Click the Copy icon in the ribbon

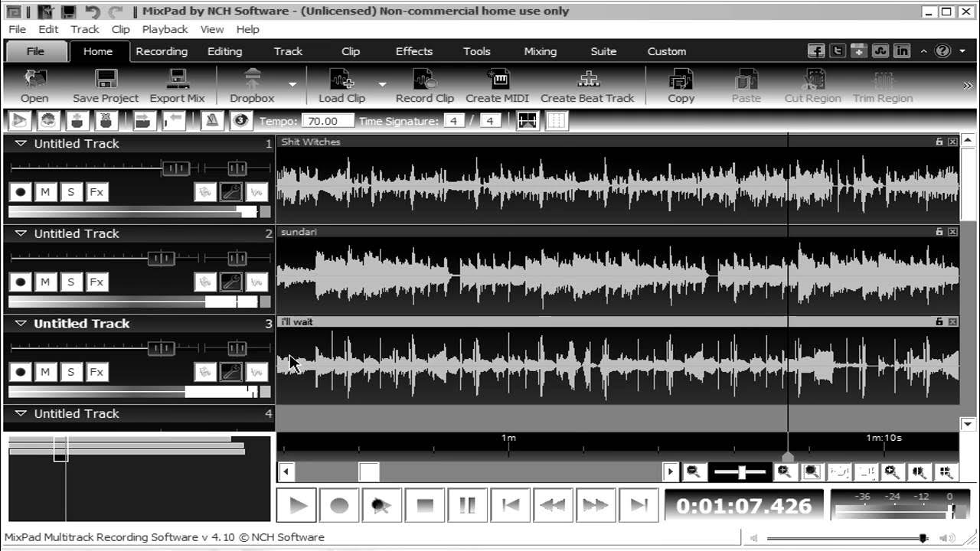pos(681,80)
